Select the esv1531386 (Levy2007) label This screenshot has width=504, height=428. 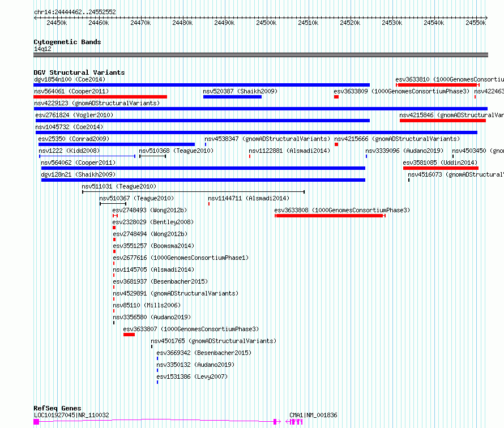(192, 376)
